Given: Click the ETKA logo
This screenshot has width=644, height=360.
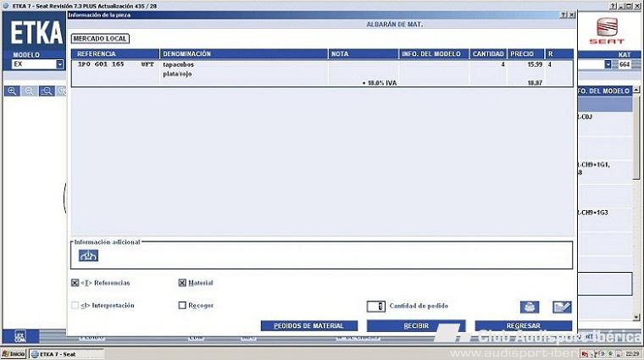Looking at the screenshot, I should click(36, 33).
